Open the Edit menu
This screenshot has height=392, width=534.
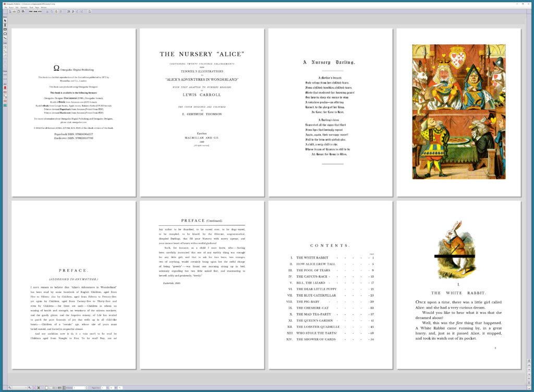pyautogui.click(x=17, y=7)
